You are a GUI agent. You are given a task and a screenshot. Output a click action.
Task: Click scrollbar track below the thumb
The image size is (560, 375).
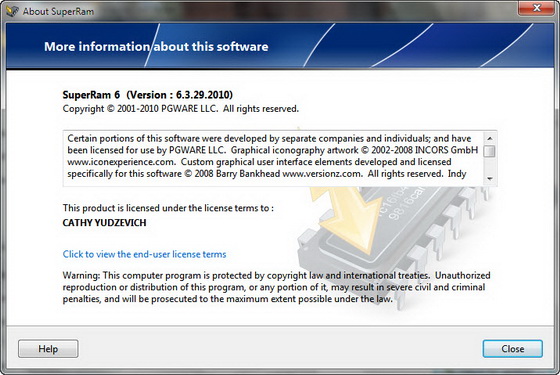tap(490, 165)
